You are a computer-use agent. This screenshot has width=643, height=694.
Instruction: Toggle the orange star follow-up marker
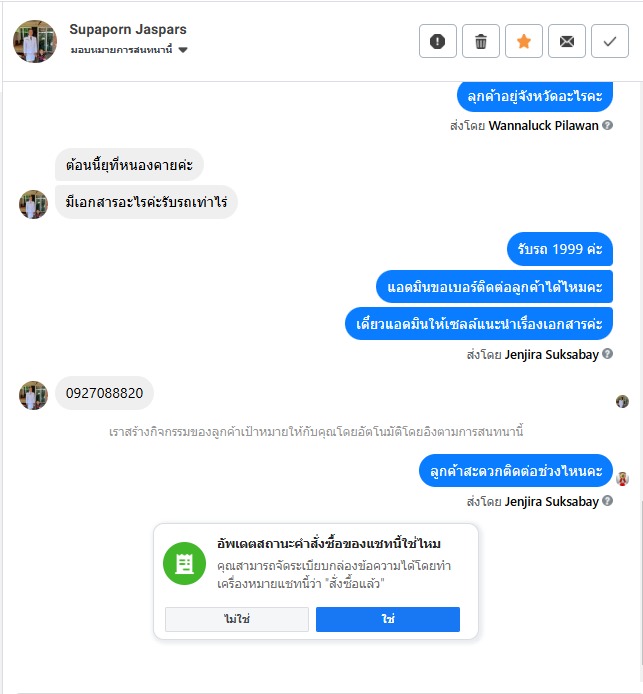pyautogui.click(x=524, y=41)
